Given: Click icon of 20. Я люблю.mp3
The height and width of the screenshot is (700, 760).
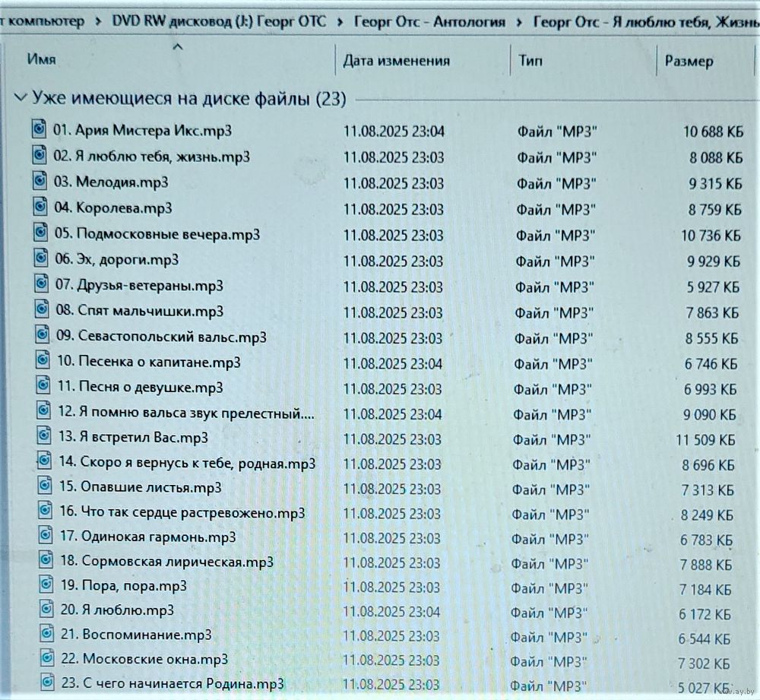Looking at the screenshot, I should pos(46,609).
